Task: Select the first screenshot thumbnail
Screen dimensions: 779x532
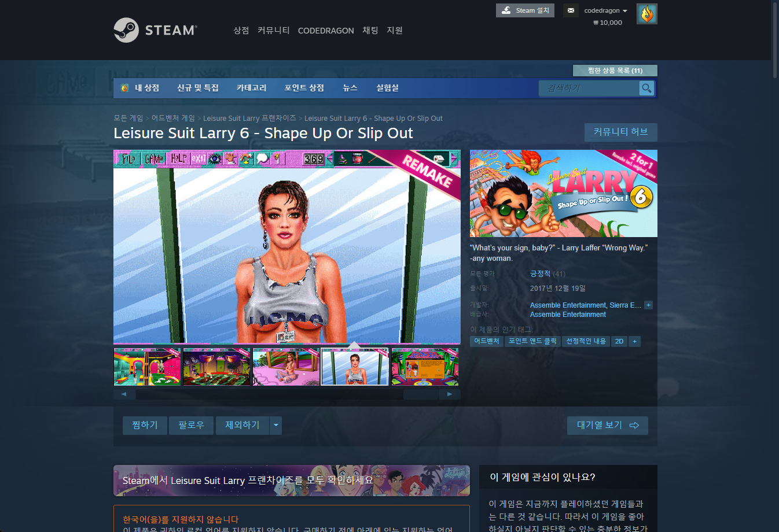Action: (x=147, y=367)
